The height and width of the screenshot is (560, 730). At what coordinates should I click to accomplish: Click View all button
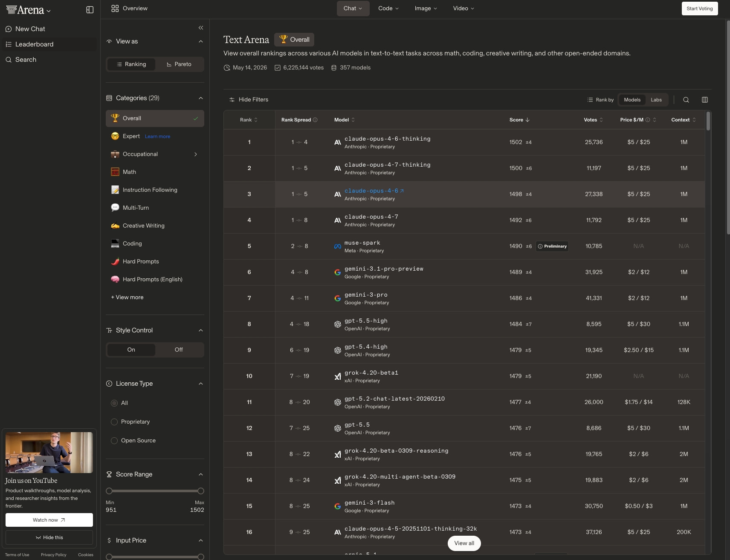pos(464,543)
